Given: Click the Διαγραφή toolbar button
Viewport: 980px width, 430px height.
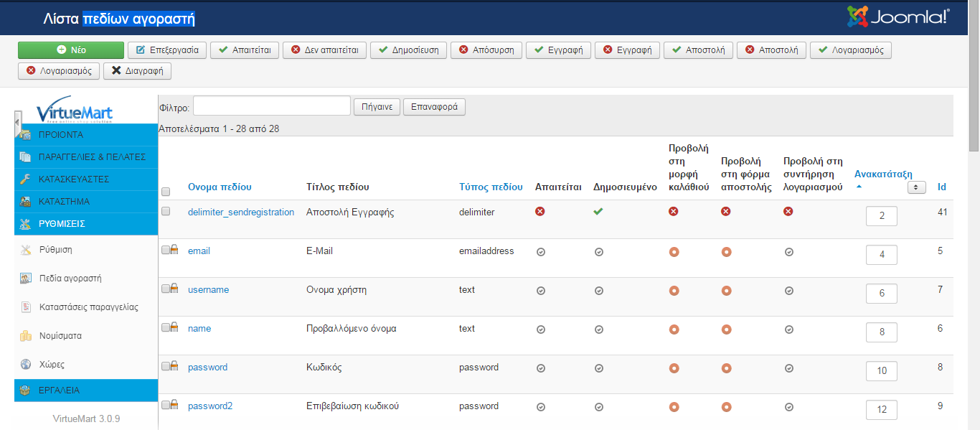Looking at the screenshot, I should pyautogui.click(x=138, y=71).
